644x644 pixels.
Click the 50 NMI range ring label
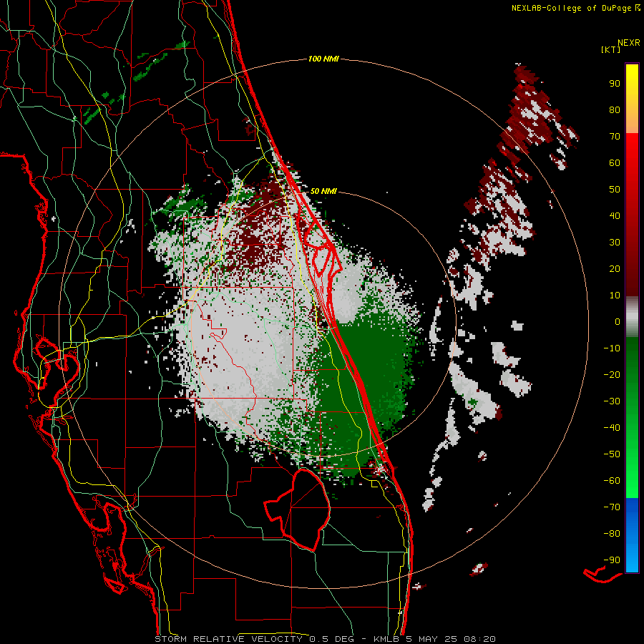[323, 191]
